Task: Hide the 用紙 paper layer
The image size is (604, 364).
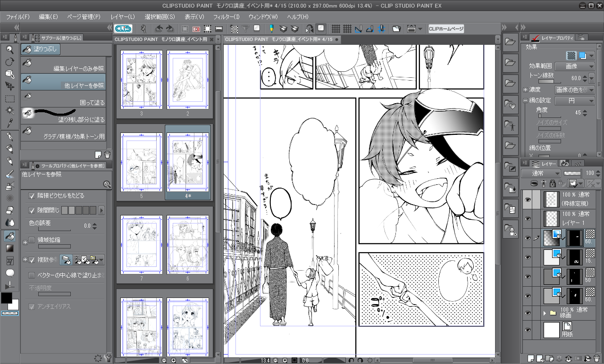Action: [528, 330]
